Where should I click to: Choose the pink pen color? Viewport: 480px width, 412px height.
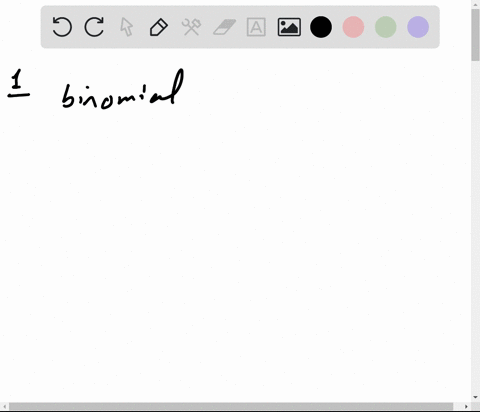[353, 27]
